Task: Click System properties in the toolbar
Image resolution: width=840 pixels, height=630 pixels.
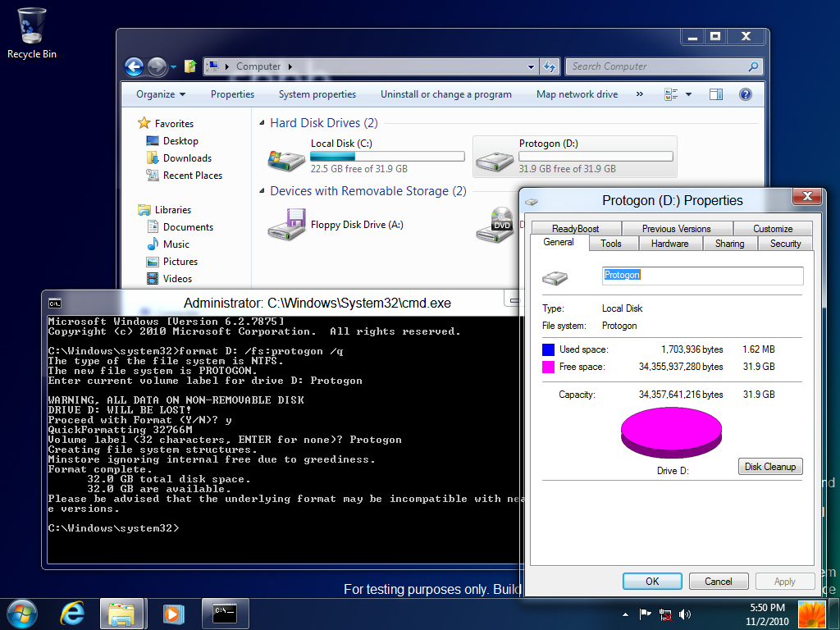Action: pos(317,94)
